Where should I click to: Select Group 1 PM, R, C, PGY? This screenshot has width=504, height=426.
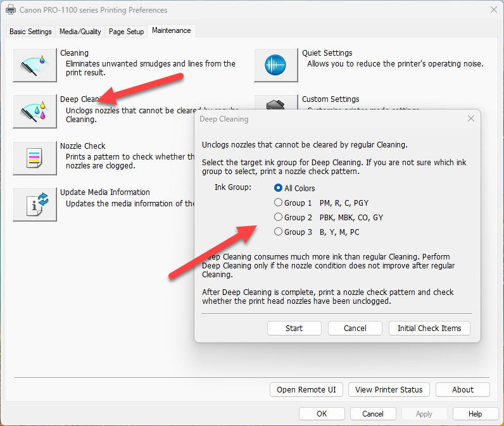[x=278, y=203]
